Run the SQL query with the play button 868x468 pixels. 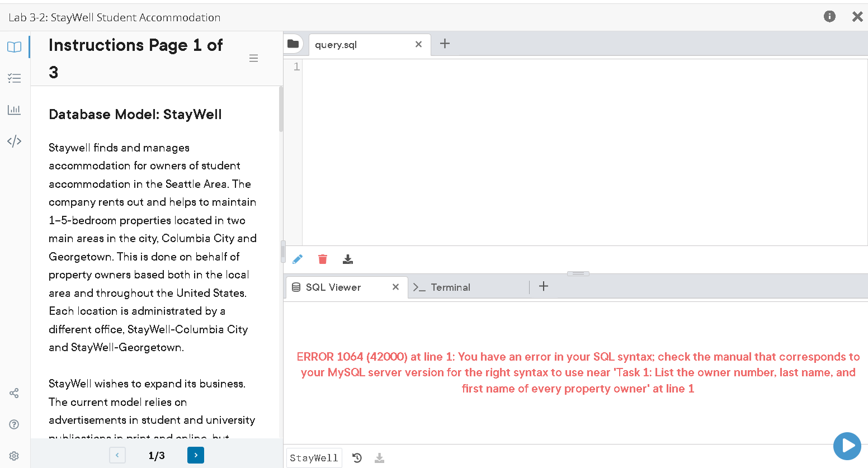coord(847,446)
